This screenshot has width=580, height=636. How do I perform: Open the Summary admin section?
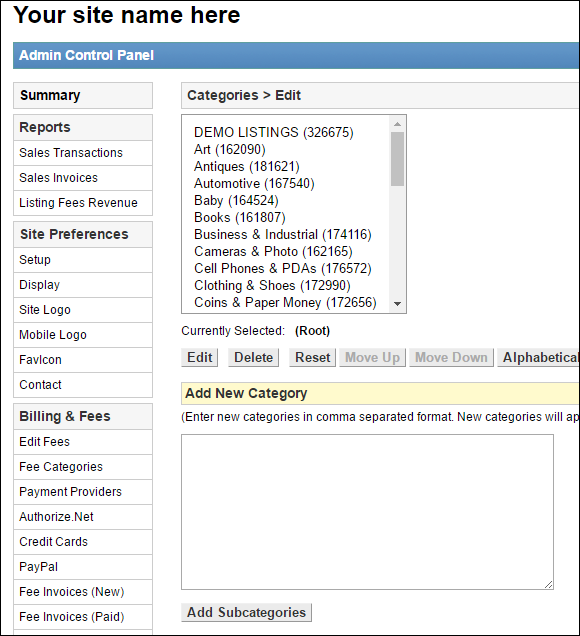pyautogui.click(x=83, y=96)
